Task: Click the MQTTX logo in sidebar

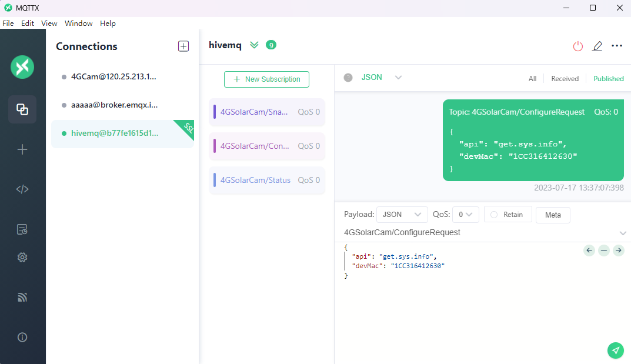Action: (x=22, y=67)
